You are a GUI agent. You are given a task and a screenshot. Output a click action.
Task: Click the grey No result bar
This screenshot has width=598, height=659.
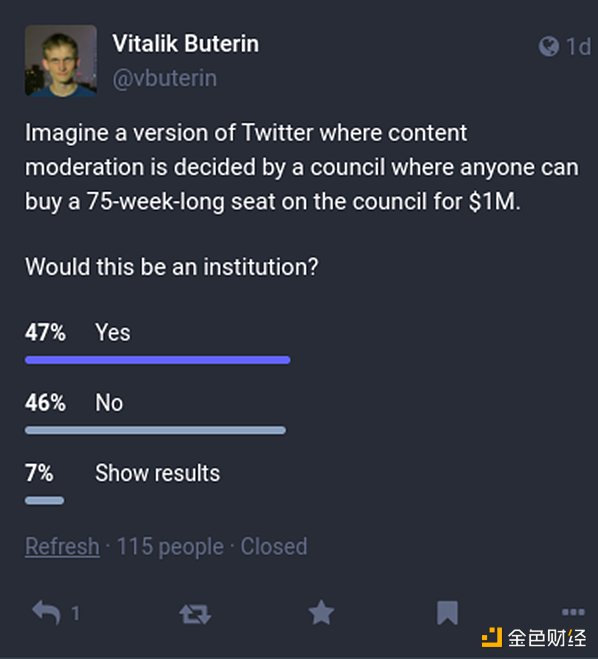(x=155, y=430)
